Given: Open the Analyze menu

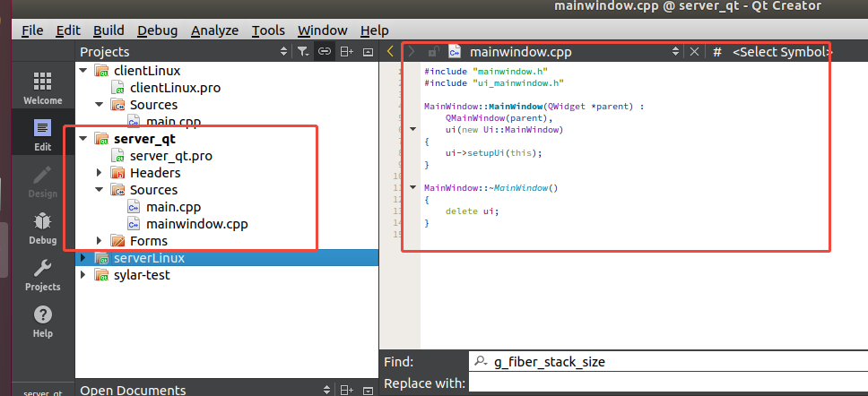Looking at the screenshot, I should [x=215, y=30].
